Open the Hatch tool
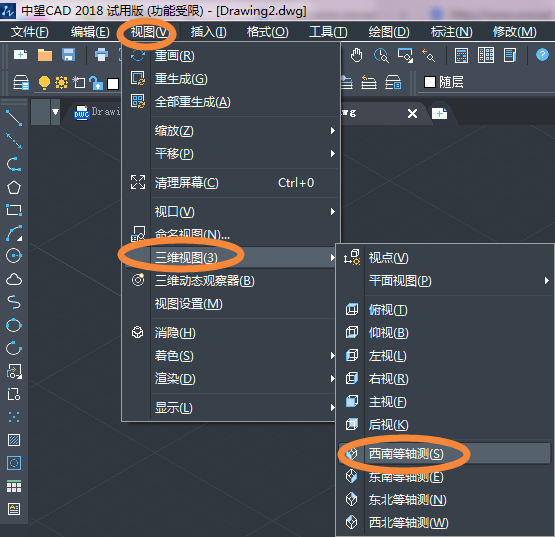 click(14, 440)
